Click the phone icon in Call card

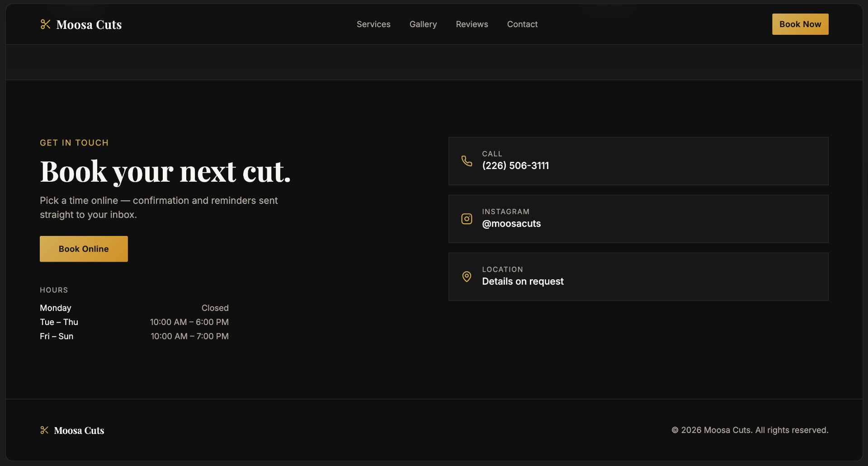point(467,161)
